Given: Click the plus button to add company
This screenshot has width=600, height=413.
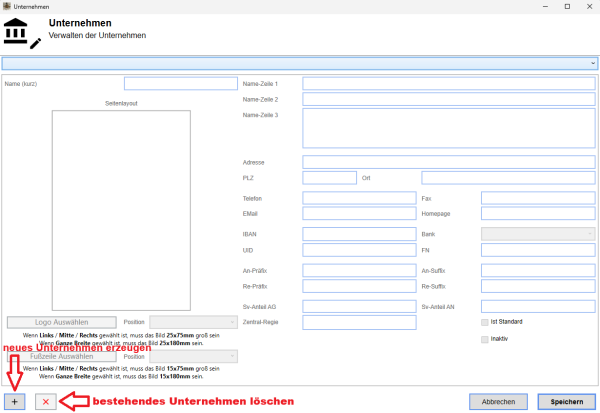Looking at the screenshot, I should [x=15, y=402].
